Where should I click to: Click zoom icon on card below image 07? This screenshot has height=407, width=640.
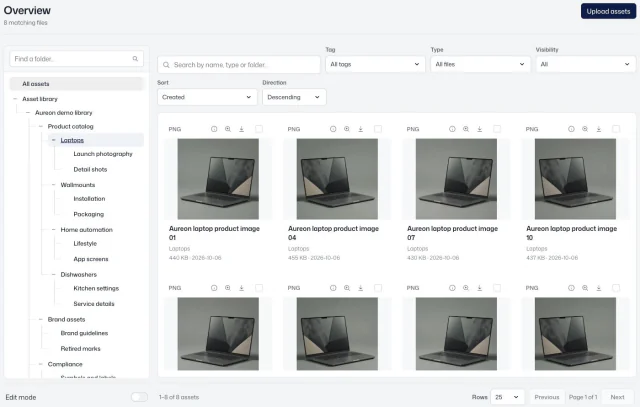tap(466, 288)
